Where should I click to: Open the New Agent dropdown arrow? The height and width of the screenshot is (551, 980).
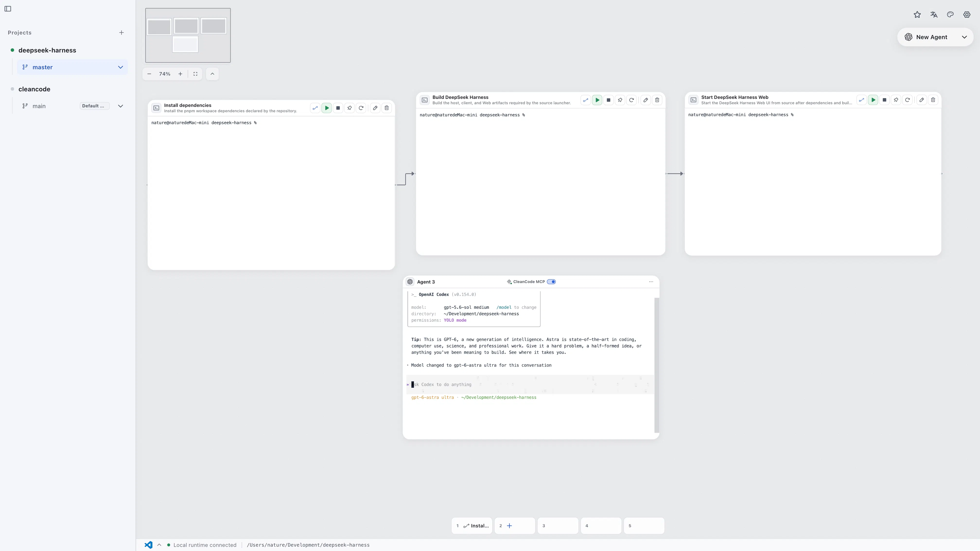[x=964, y=37]
